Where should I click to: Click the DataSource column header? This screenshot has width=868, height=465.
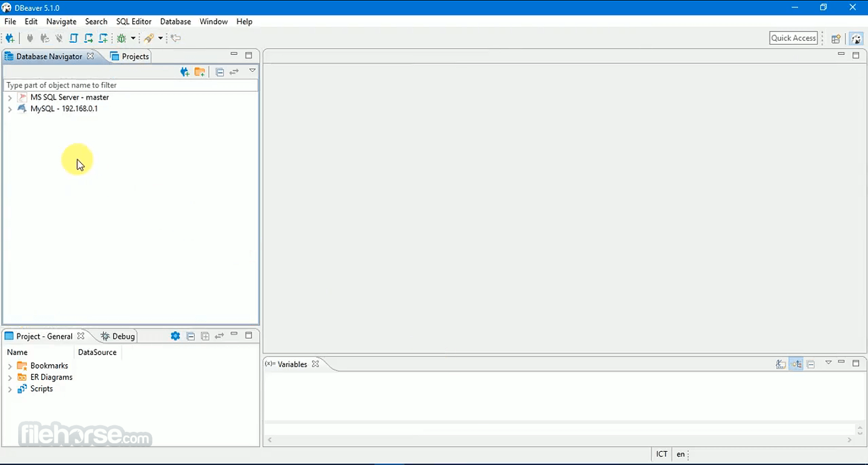pyautogui.click(x=98, y=352)
